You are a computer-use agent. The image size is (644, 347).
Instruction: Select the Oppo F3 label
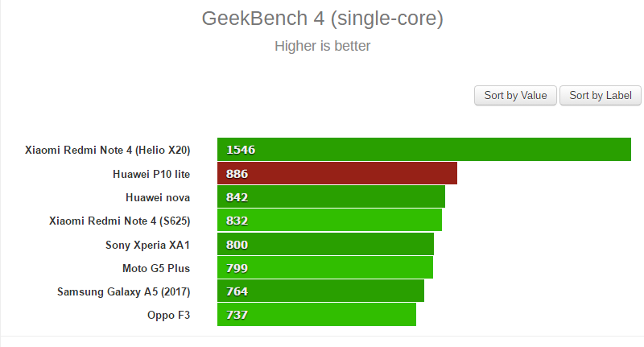[x=168, y=314]
